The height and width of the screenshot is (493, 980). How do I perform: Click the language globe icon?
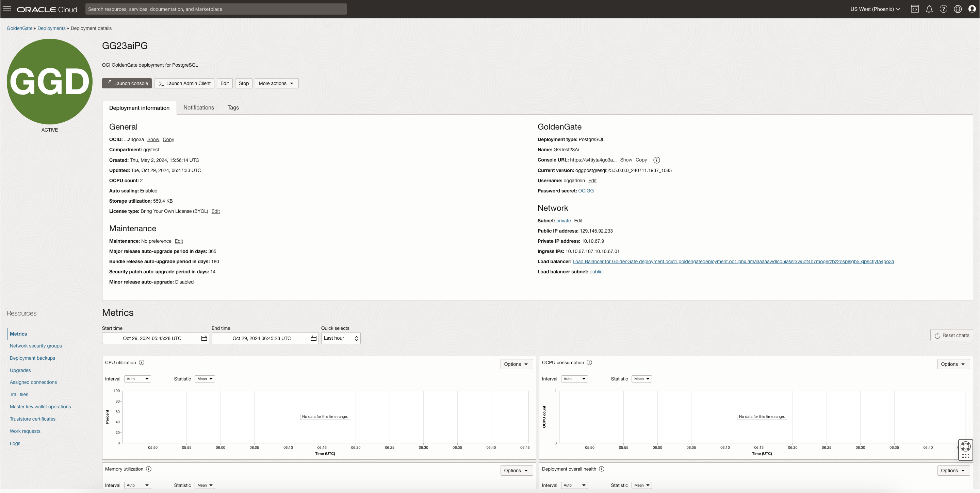(x=958, y=9)
